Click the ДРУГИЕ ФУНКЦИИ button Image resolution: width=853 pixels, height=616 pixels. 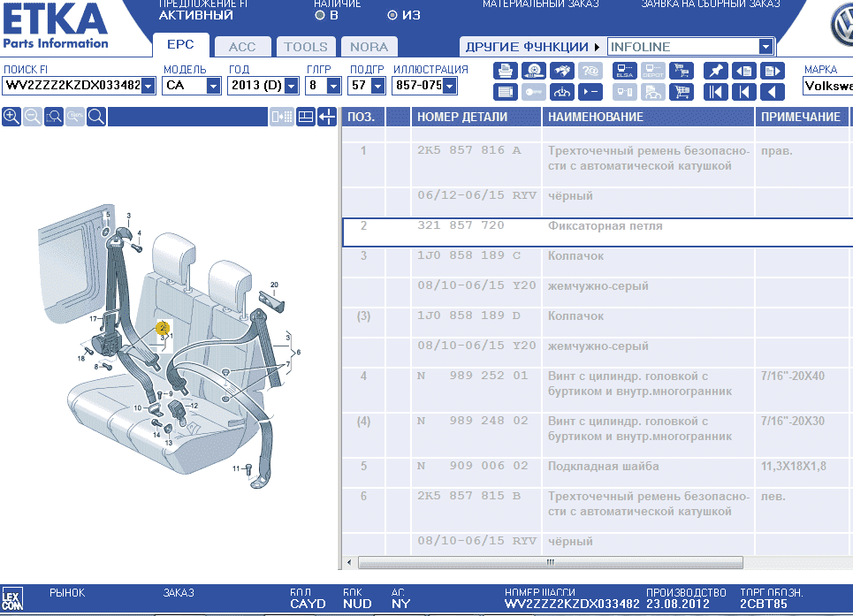coord(530,47)
